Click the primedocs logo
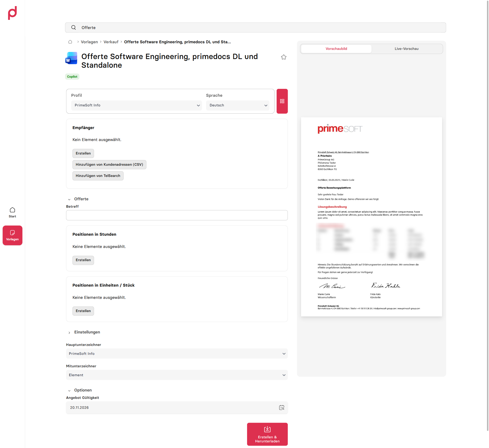Viewport: 489px width, 448px height. coord(12,13)
